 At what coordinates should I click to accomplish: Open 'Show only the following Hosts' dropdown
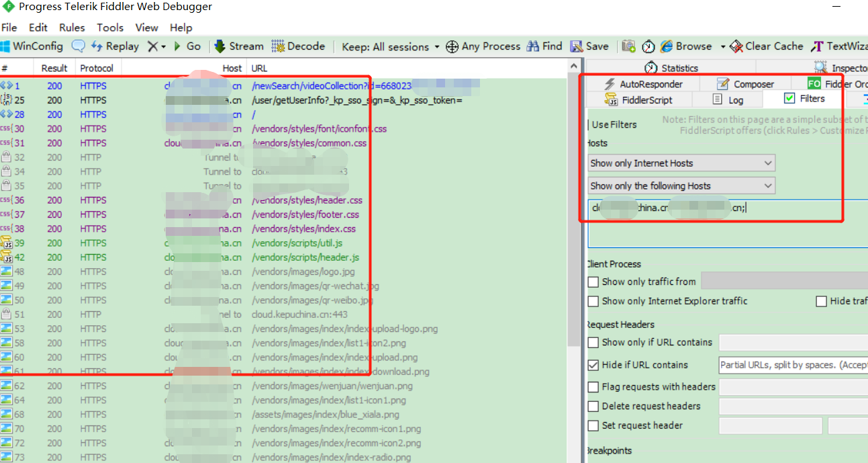coord(681,185)
